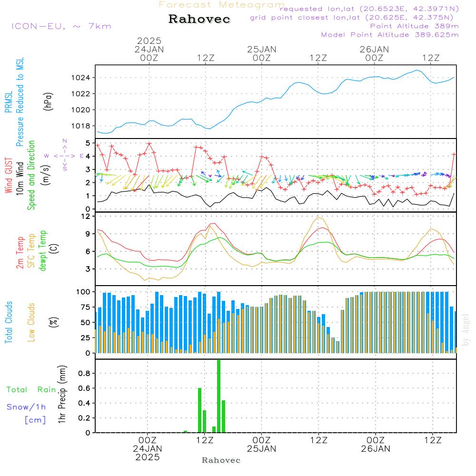Click the Model Point Altitude 389.625m text

[389, 35]
